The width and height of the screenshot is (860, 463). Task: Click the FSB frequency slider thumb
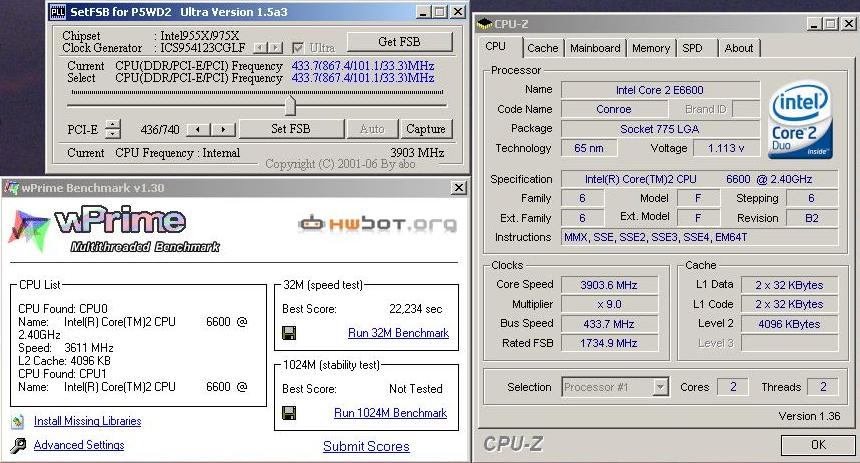(x=290, y=105)
